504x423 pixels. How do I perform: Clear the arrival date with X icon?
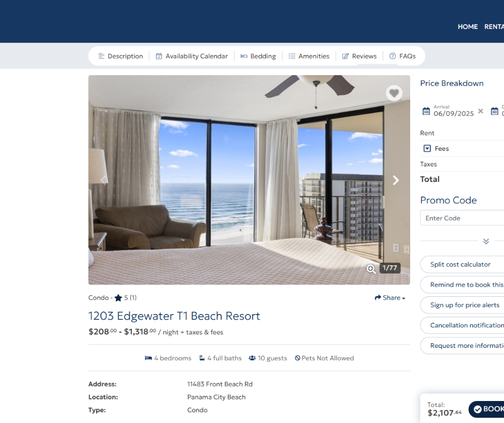coord(480,111)
